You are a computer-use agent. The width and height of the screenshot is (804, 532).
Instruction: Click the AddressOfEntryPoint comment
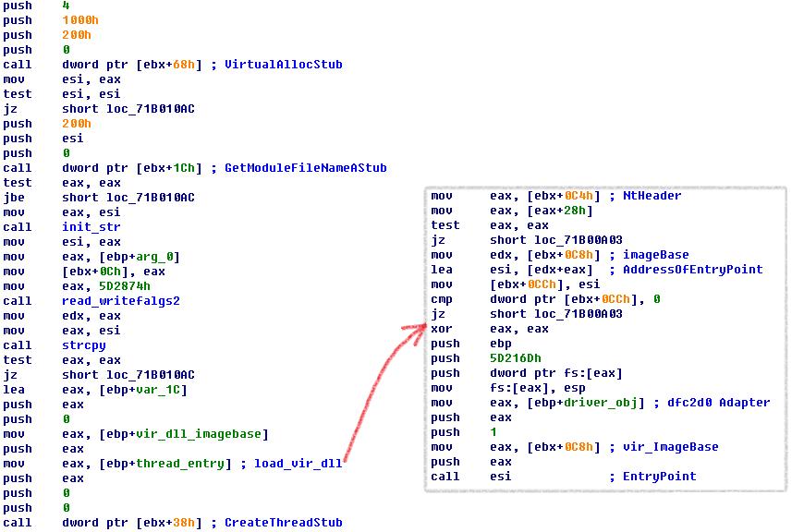click(693, 270)
